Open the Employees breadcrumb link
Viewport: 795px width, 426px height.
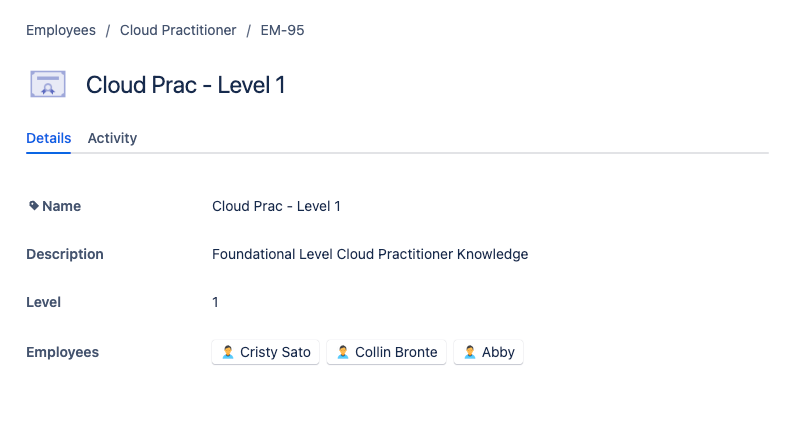point(61,30)
